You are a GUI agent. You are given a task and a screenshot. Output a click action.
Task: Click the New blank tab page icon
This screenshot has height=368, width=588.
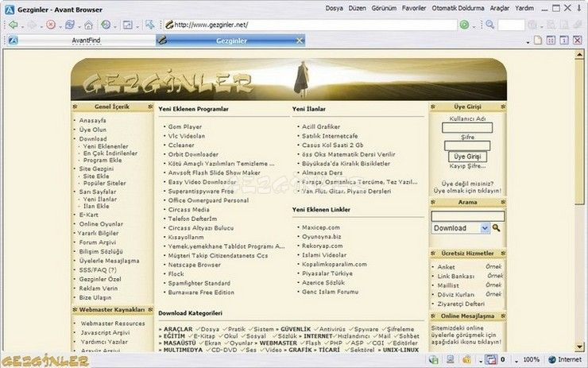click(538, 41)
